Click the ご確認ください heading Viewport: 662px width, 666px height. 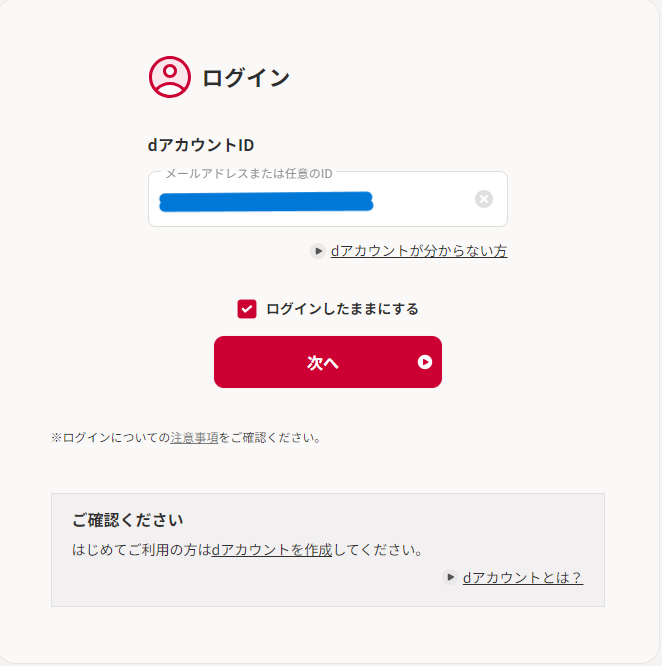128,520
